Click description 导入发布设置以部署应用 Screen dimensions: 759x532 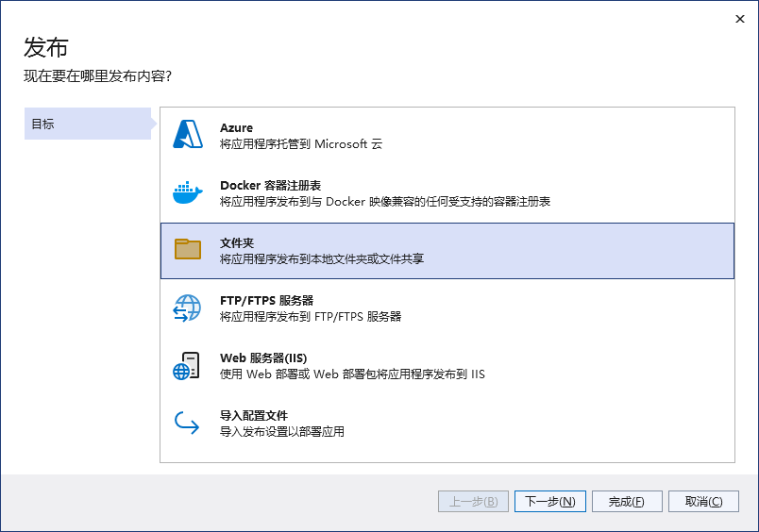281,432
